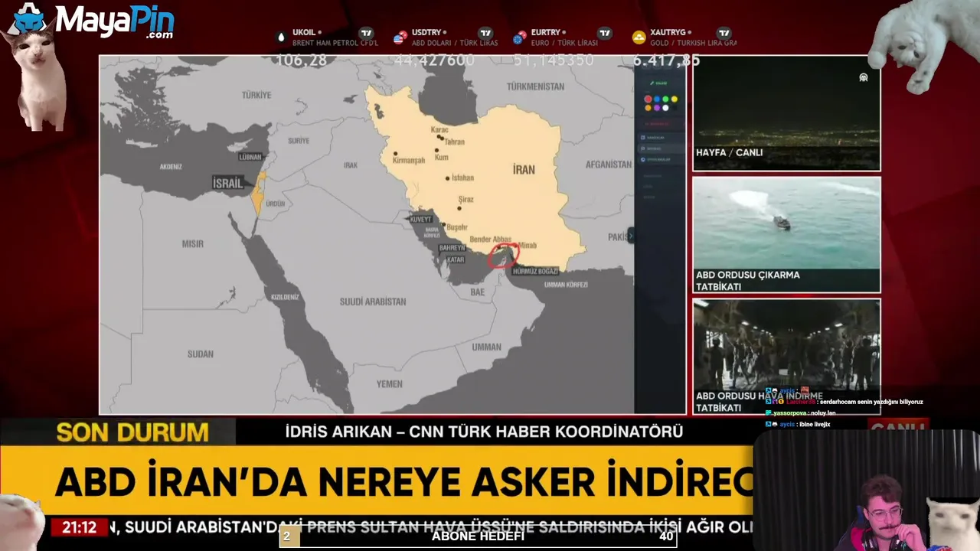
Task: Click the headline 'ABD İRAN'DA NEREYE ASKER'
Action: coord(325,481)
